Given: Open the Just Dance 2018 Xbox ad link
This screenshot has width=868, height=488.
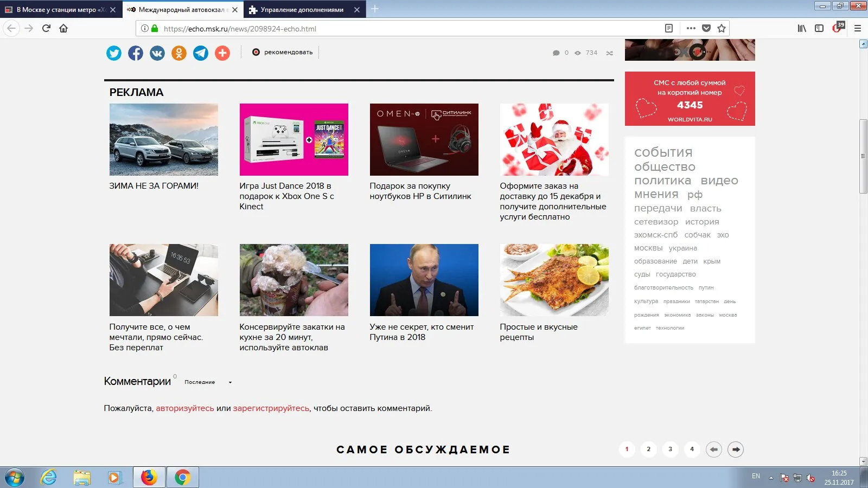Looking at the screenshot, I should tap(286, 196).
